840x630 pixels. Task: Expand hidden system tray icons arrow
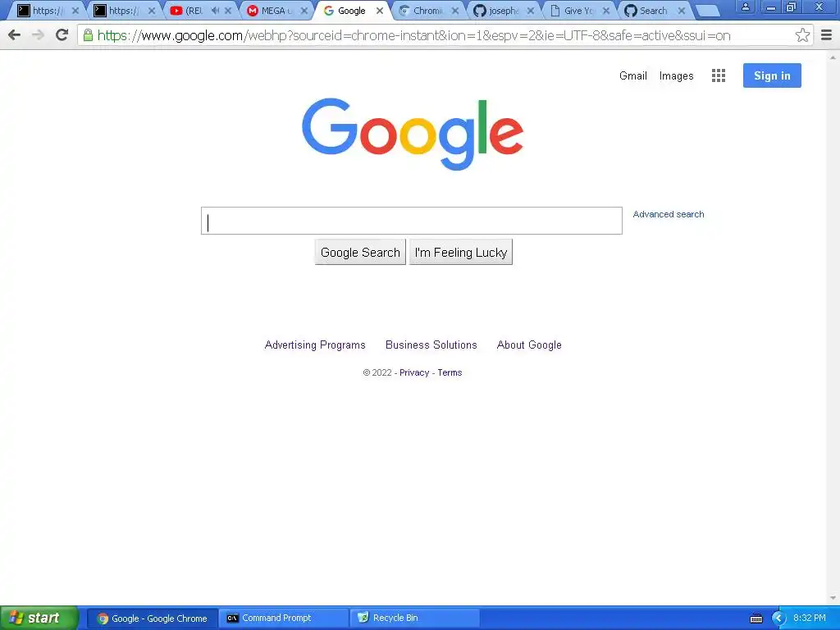pos(778,619)
